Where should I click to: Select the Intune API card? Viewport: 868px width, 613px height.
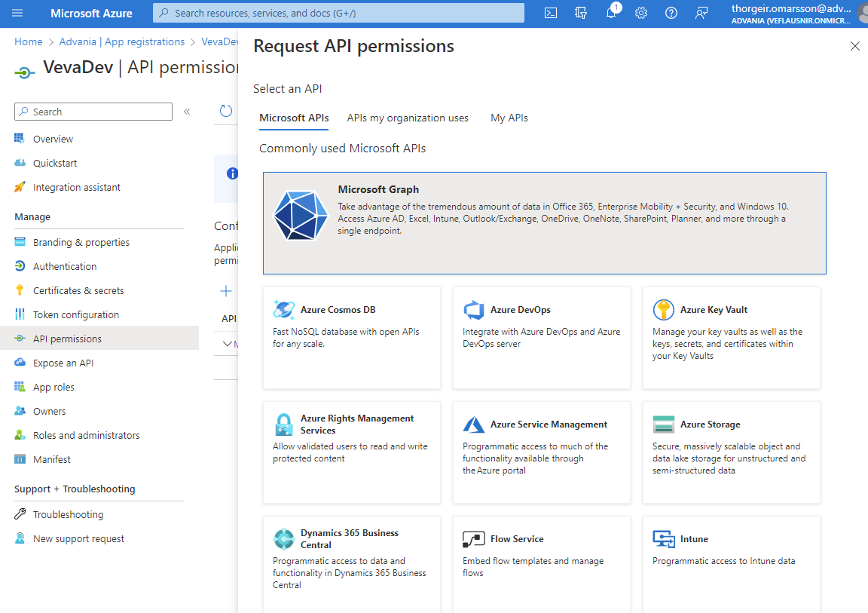pyautogui.click(x=732, y=565)
